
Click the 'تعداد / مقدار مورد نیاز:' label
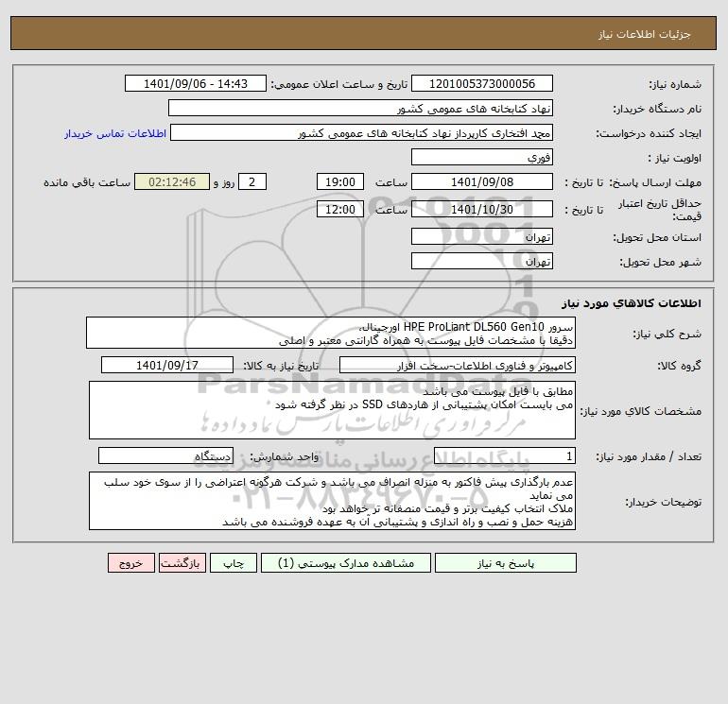tap(649, 456)
